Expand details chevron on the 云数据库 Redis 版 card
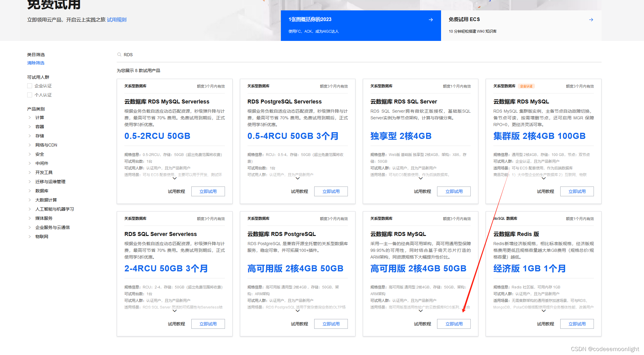 pyautogui.click(x=543, y=311)
